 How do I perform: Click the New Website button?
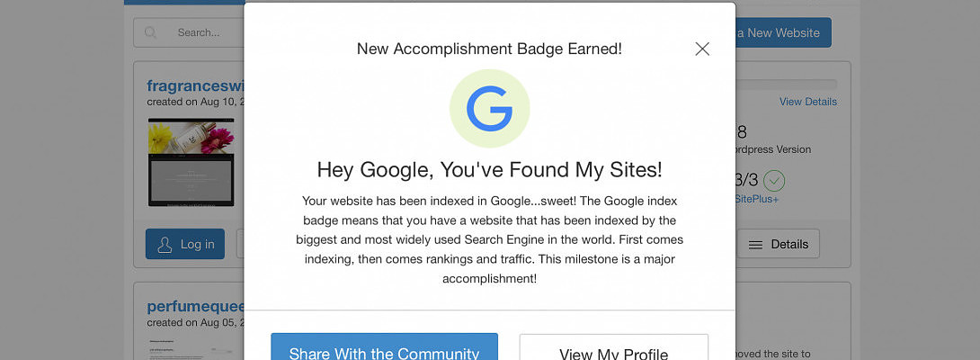click(x=782, y=32)
